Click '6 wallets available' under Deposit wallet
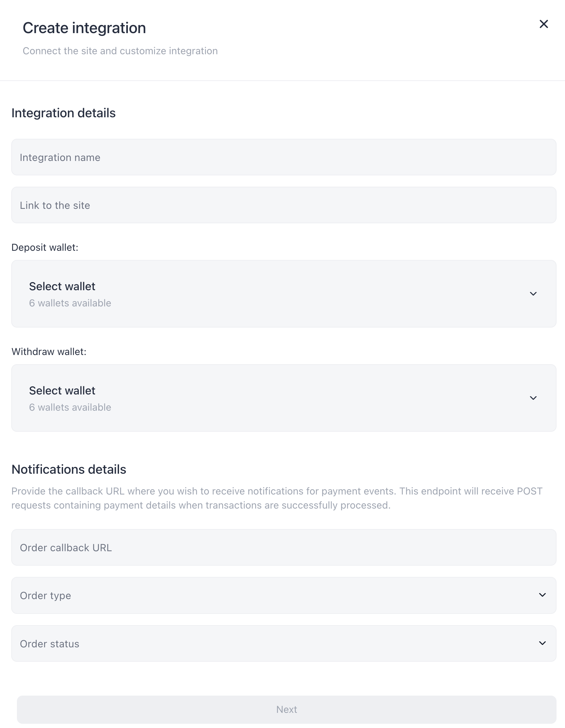This screenshot has width=565, height=728. [x=70, y=303]
